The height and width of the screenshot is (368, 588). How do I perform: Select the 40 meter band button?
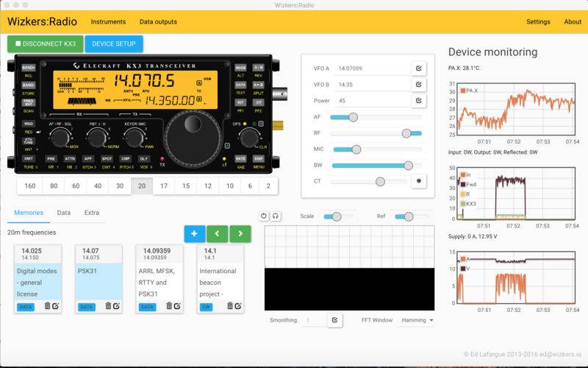coord(98,186)
